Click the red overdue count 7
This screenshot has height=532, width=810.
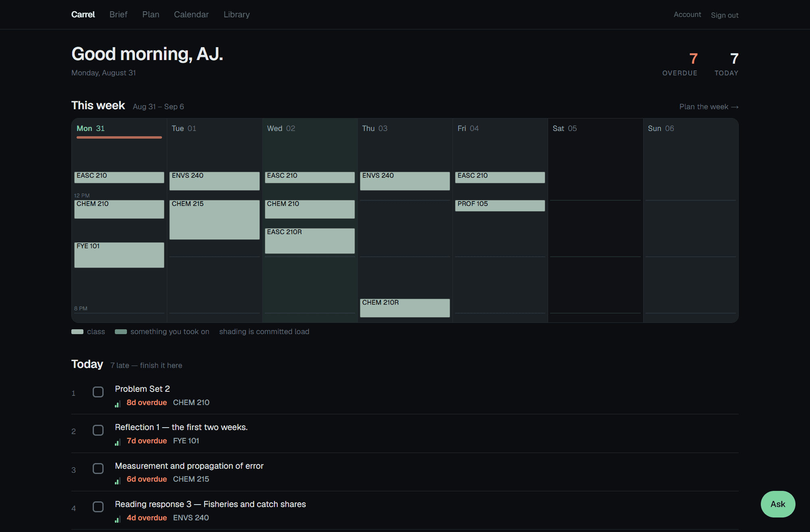(693, 59)
